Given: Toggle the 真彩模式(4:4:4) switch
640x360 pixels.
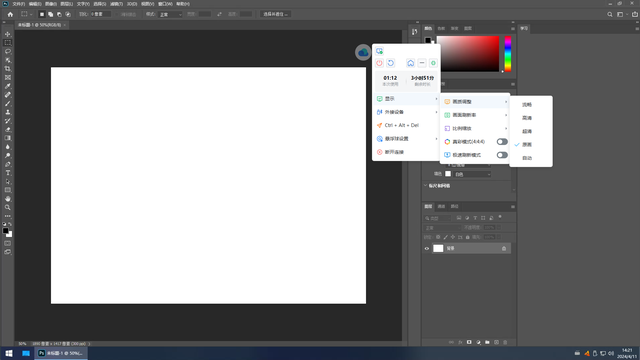Looking at the screenshot, I should pos(502,142).
